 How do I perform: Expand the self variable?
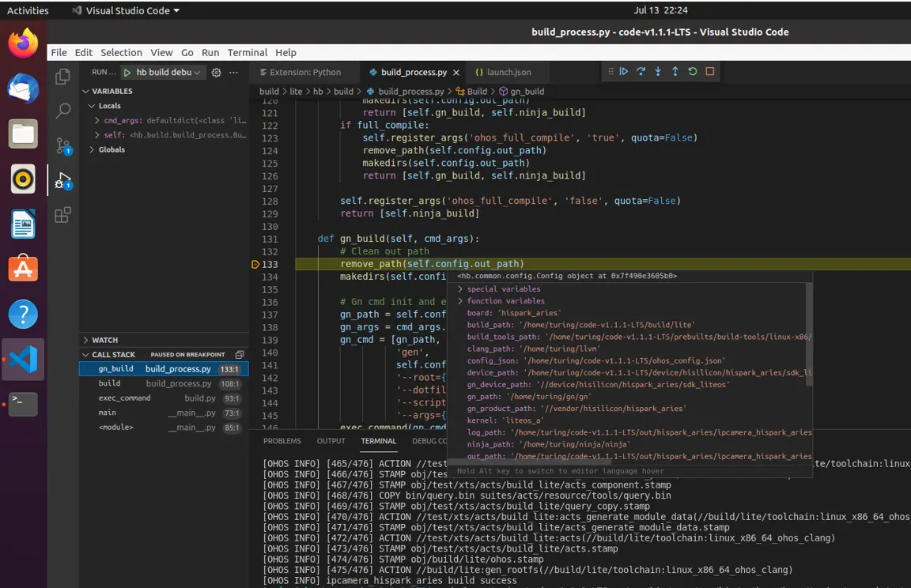[x=97, y=134]
